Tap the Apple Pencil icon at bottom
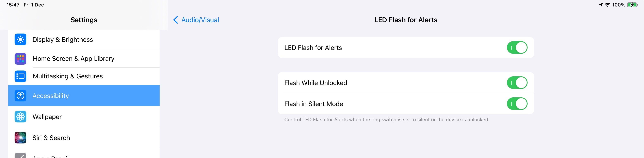Image resolution: width=644 pixels, height=158 pixels. coord(20,156)
